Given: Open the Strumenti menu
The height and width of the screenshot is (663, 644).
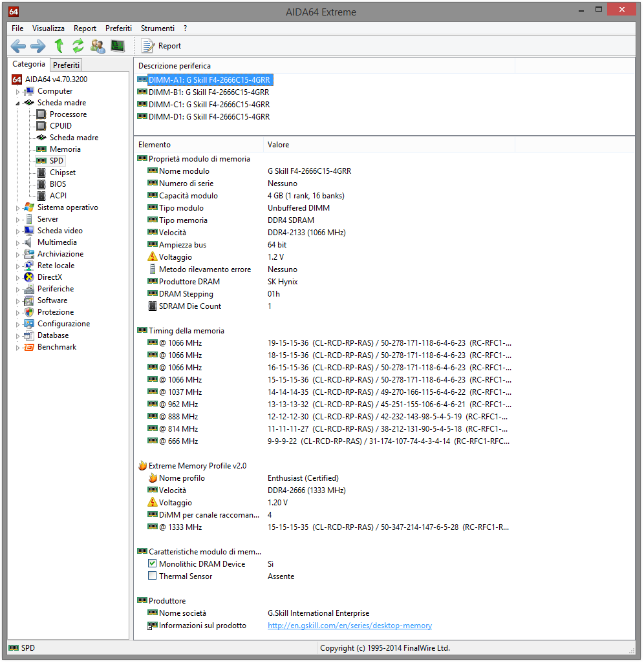Looking at the screenshot, I should 157,28.
